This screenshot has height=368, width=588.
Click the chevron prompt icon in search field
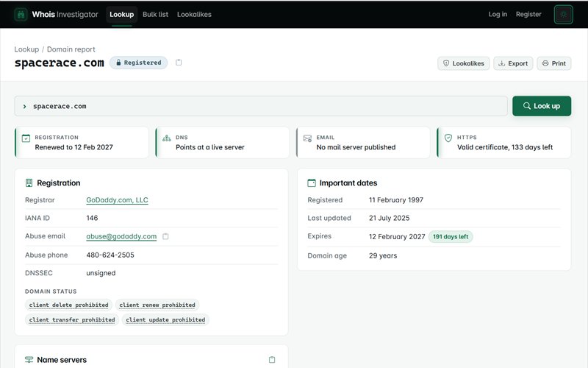[24, 106]
